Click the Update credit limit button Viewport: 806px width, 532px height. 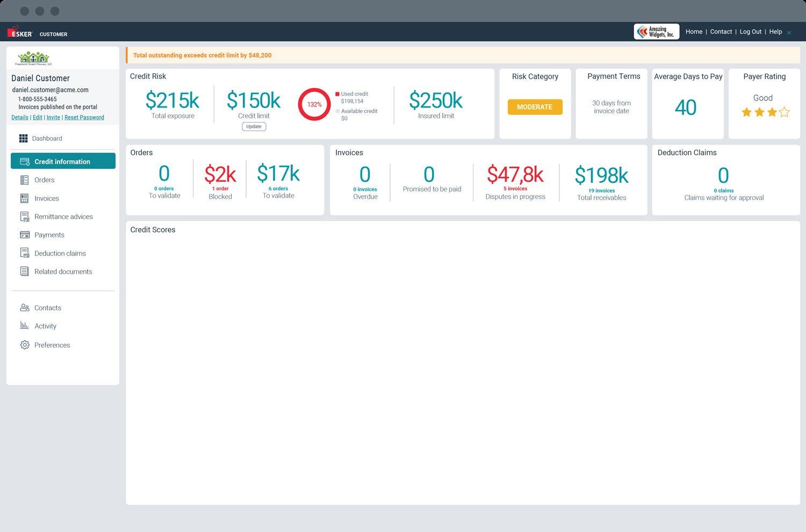tap(254, 127)
